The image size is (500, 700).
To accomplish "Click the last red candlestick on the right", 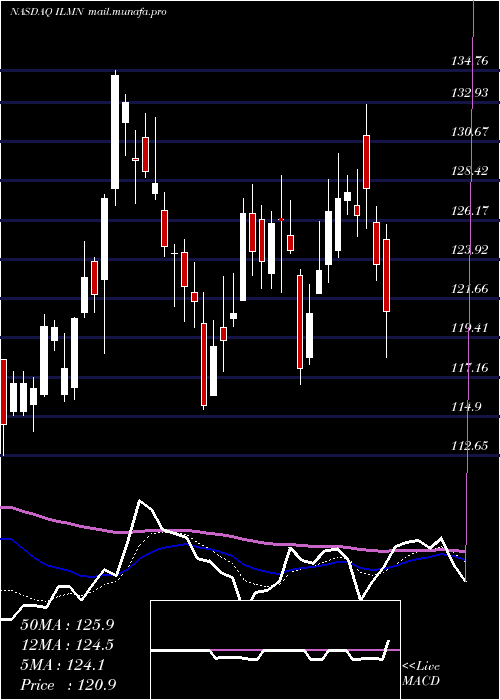I will (x=386, y=275).
